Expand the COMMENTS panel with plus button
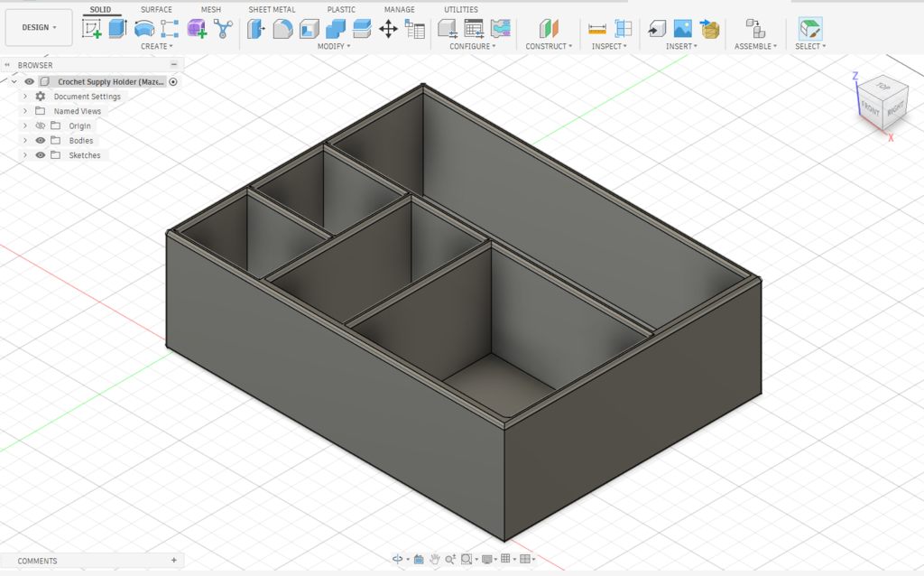This screenshot has height=576, width=924. coord(174,560)
